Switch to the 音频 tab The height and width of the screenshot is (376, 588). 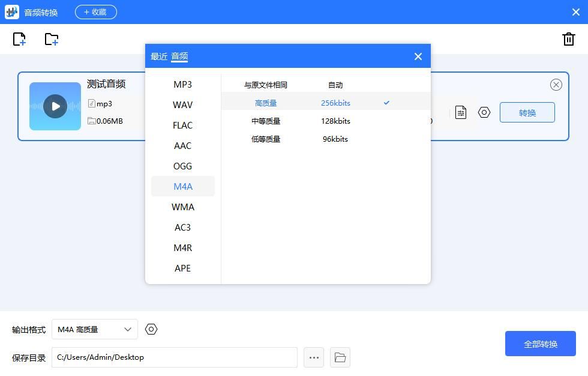pos(179,56)
